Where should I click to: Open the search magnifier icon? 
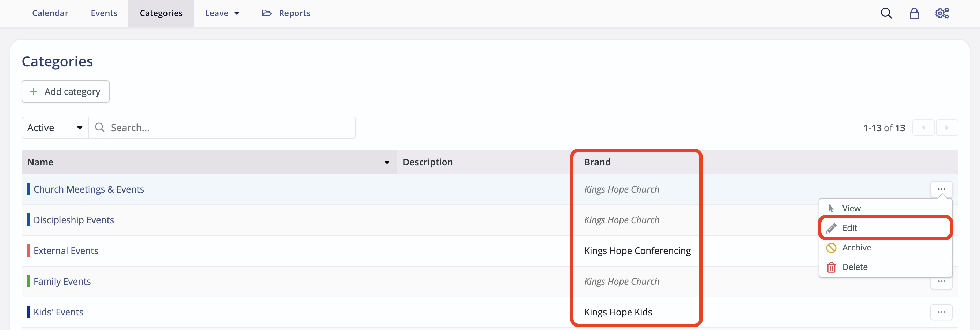coord(886,13)
